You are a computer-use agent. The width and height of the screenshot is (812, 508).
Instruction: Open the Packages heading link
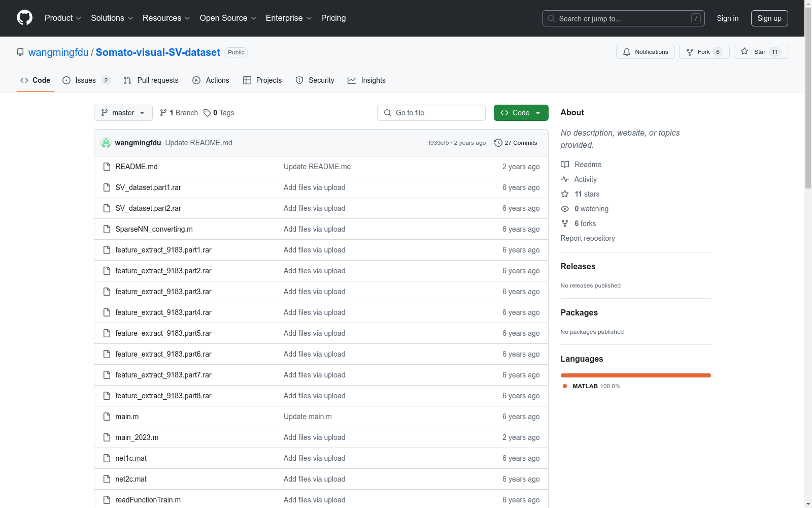tap(579, 312)
